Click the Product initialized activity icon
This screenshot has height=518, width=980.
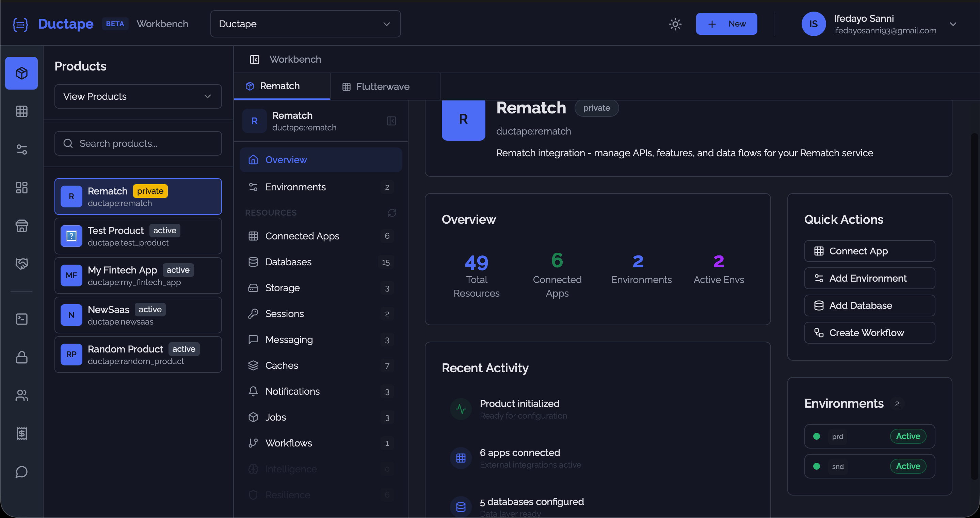(x=461, y=409)
